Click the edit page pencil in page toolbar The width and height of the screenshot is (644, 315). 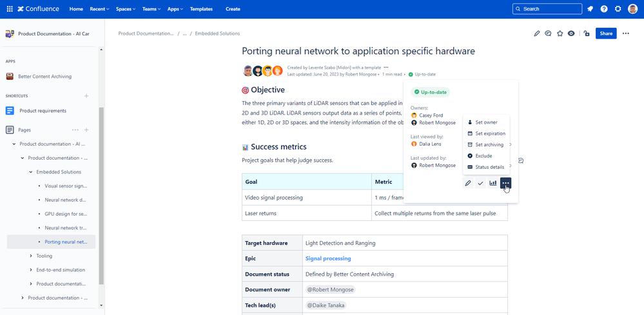pyautogui.click(x=536, y=33)
